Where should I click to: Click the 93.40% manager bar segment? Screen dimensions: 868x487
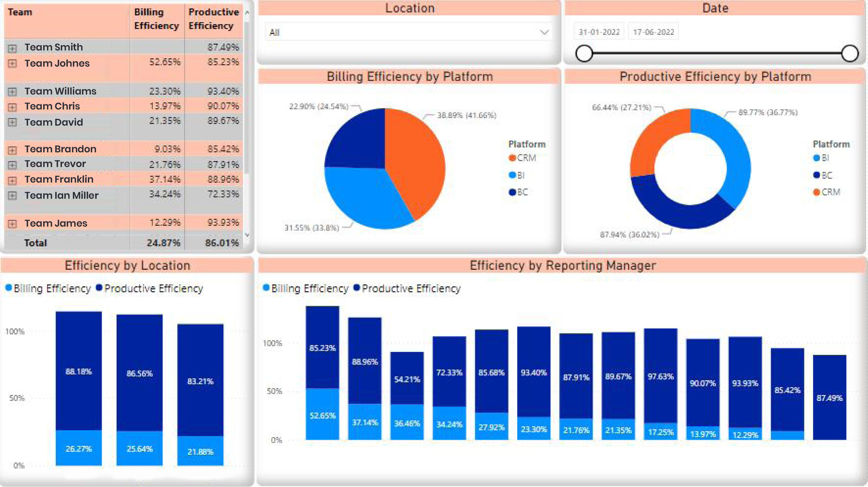[x=534, y=372]
